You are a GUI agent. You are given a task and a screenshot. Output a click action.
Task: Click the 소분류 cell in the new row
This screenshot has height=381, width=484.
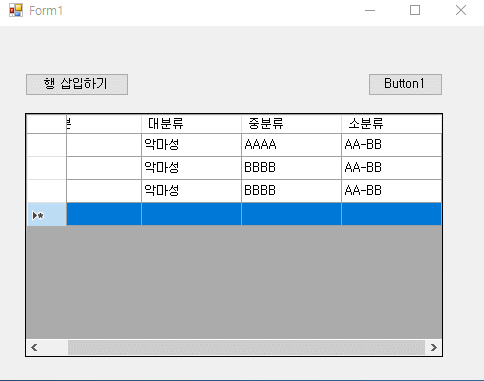tap(391, 214)
